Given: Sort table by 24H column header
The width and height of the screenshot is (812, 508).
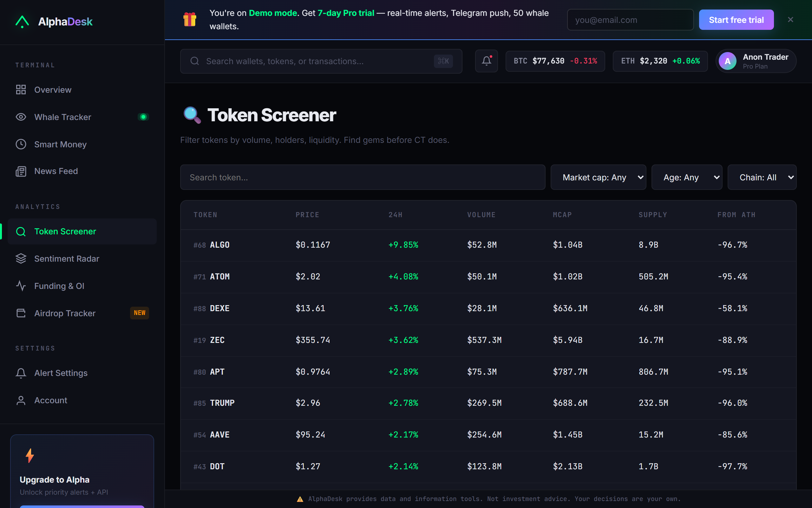Looking at the screenshot, I should coord(395,215).
